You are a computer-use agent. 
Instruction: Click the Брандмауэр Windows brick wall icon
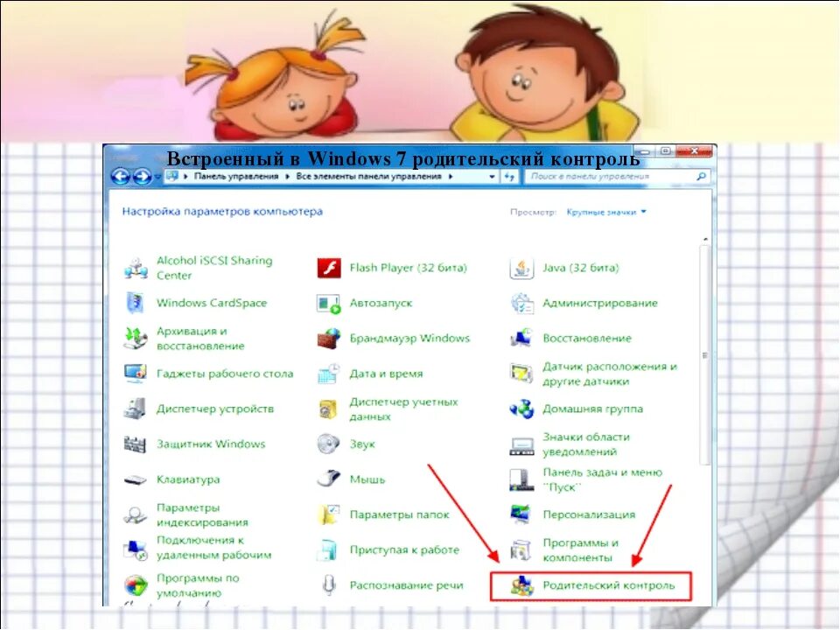click(x=328, y=339)
